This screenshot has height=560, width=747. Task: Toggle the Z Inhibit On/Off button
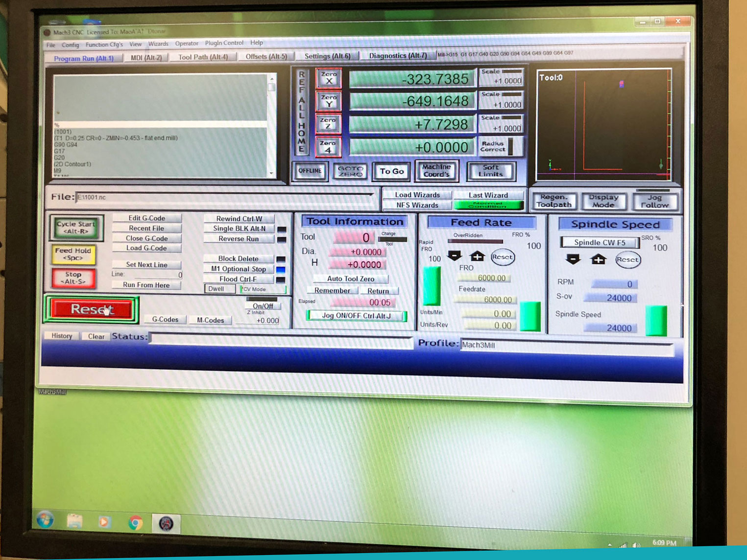pos(263,306)
